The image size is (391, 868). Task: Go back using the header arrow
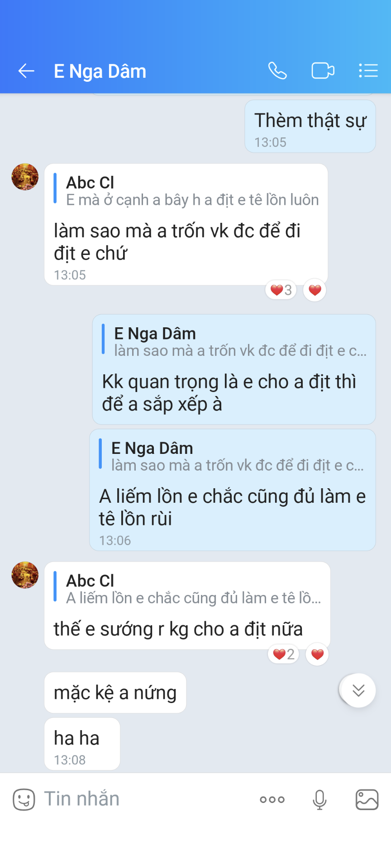coord(26,71)
